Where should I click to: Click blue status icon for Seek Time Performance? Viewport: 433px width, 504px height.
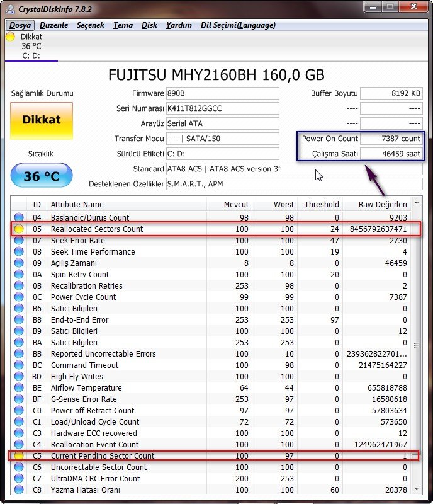pyautogui.click(x=19, y=251)
